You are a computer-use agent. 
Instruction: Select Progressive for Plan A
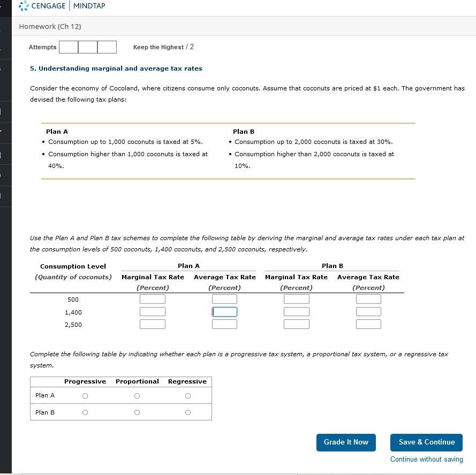coord(84,395)
